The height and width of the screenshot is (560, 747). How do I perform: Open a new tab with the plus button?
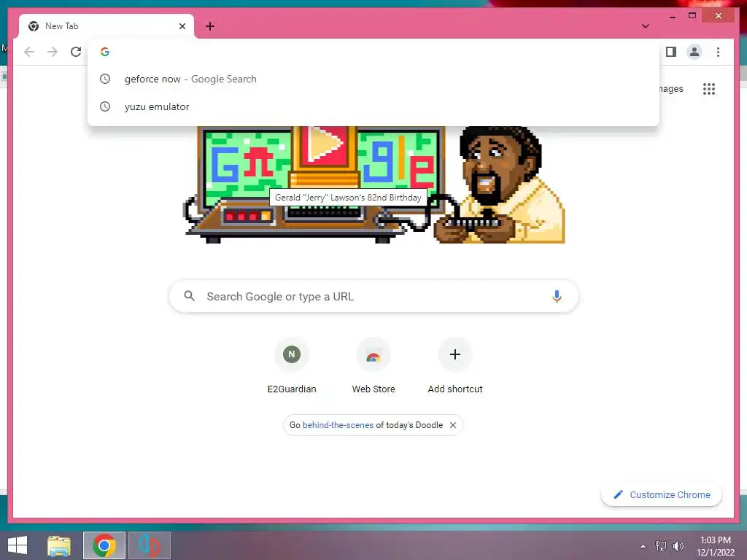209,26
